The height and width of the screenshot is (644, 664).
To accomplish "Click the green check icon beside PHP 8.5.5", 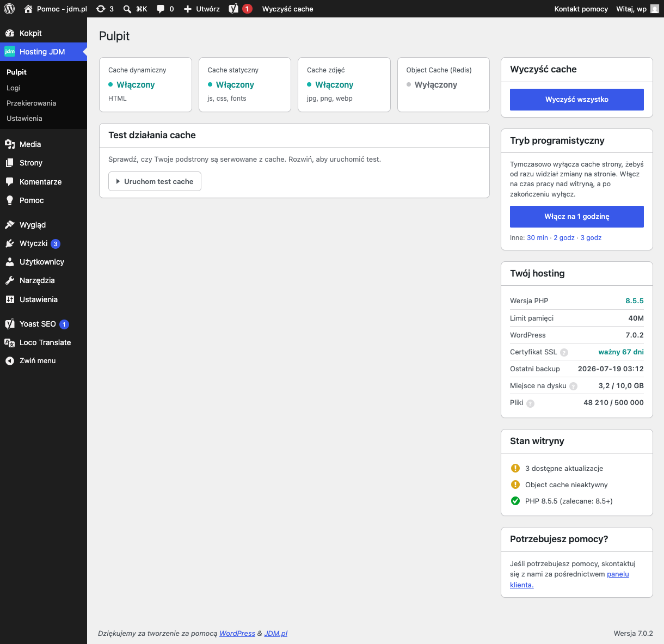I will (x=515, y=501).
